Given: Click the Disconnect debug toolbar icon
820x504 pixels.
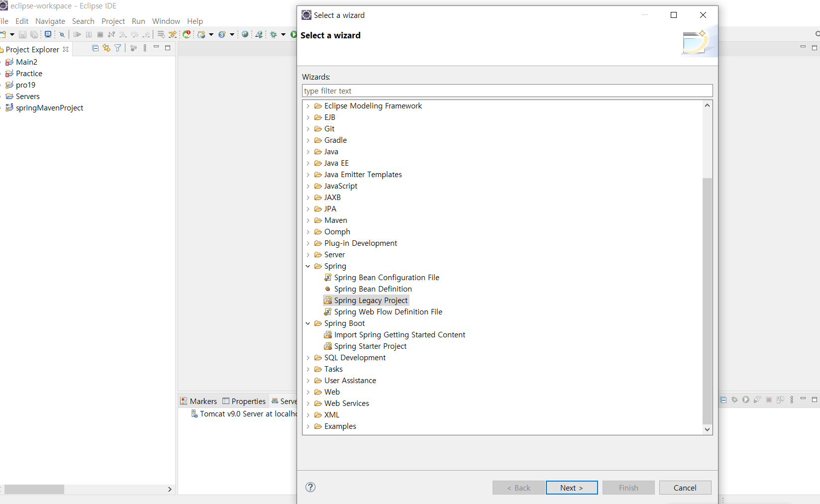Looking at the screenshot, I should coord(111,34).
